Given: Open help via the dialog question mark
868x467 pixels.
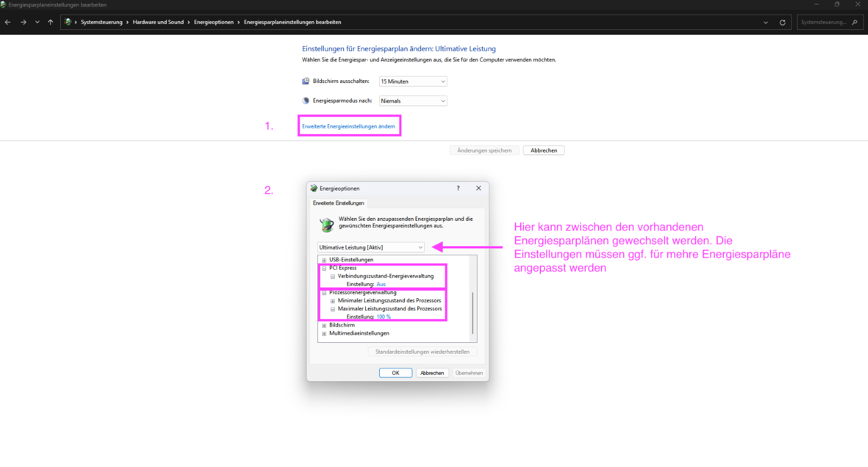Looking at the screenshot, I should coord(458,188).
